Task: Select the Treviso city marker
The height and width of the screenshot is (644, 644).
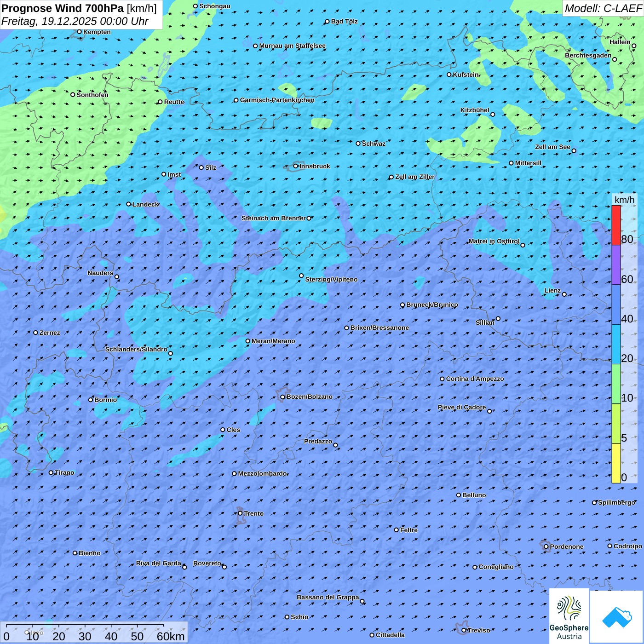Action: tap(464, 630)
